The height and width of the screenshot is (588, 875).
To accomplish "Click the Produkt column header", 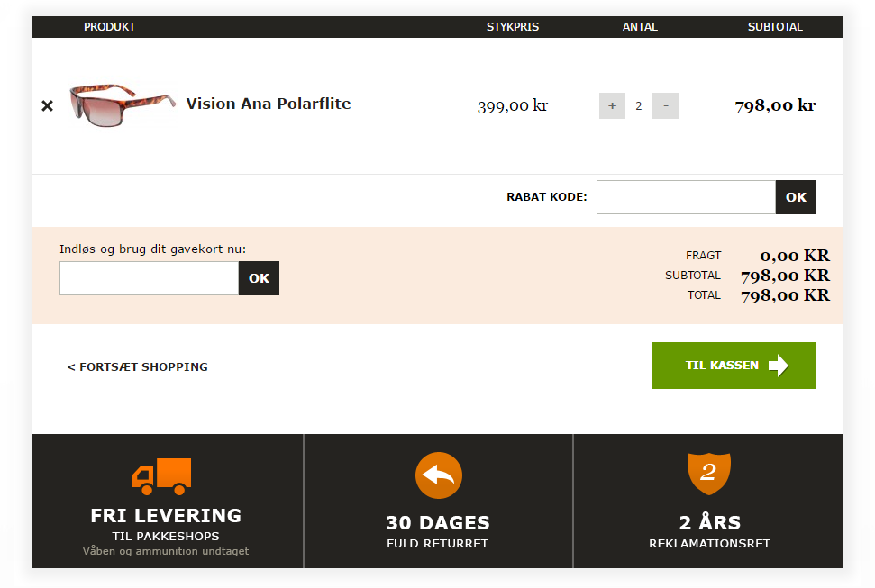I will [x=109, y=27].
